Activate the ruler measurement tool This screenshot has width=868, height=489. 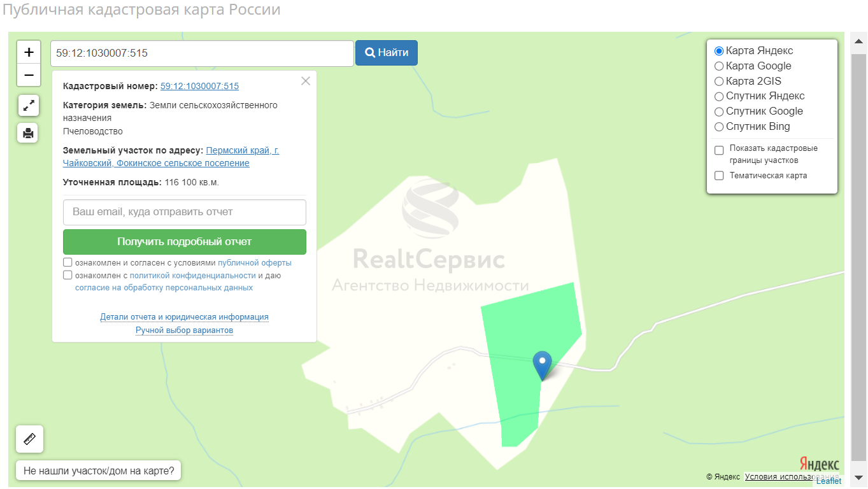[29, 439]
